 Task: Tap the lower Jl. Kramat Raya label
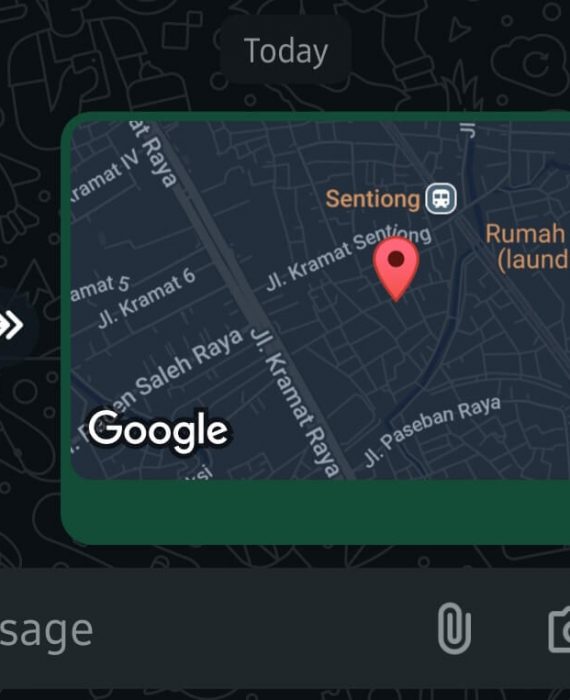pyautogui.click(x=295, y=403)
